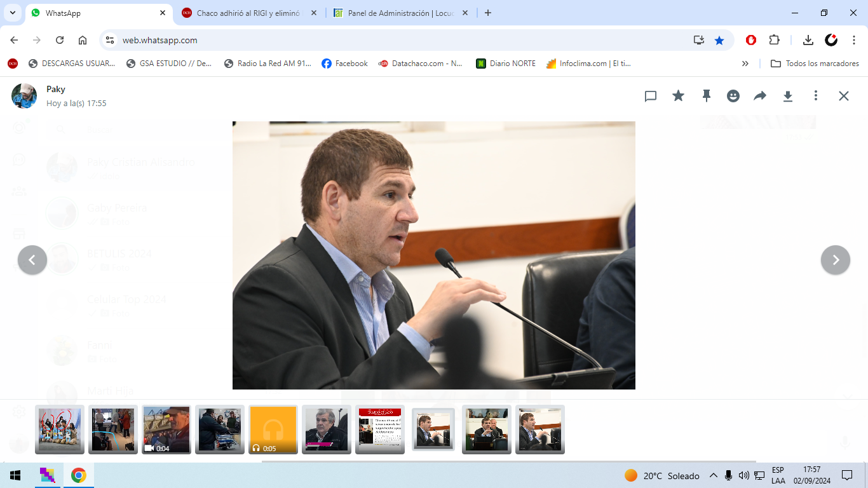Switch to the WhatsApp browser tab

[98, 13]
